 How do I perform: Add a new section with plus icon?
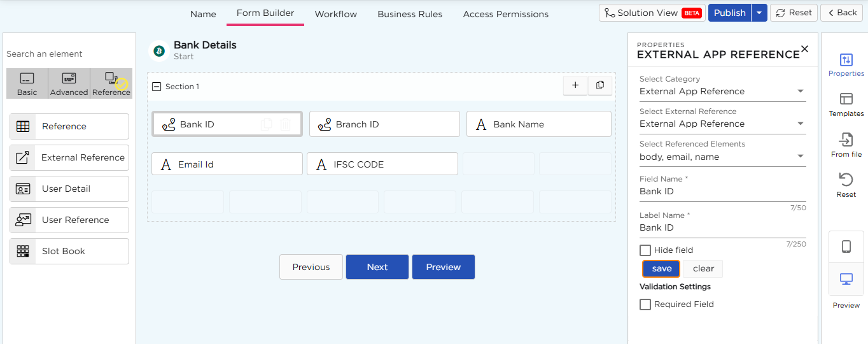pos(575,85)
